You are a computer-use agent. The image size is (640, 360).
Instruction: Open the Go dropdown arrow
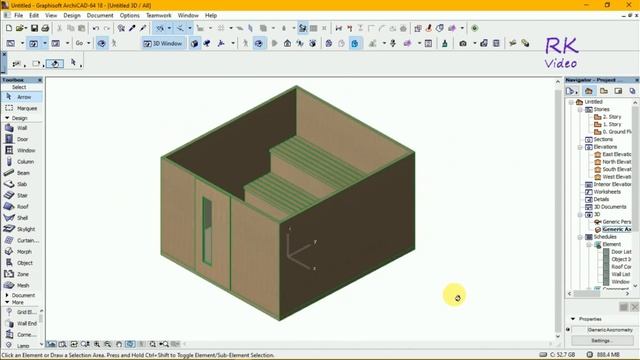pos(89,43)
